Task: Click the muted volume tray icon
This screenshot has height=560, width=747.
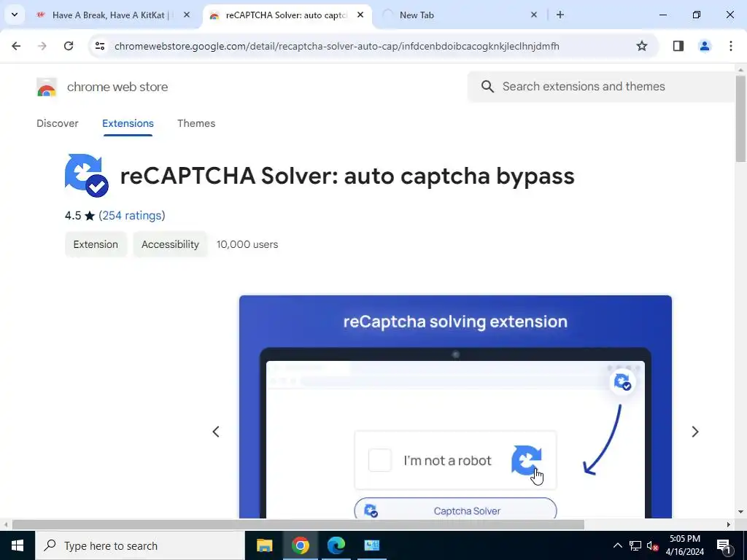Action: pos(652,545)
